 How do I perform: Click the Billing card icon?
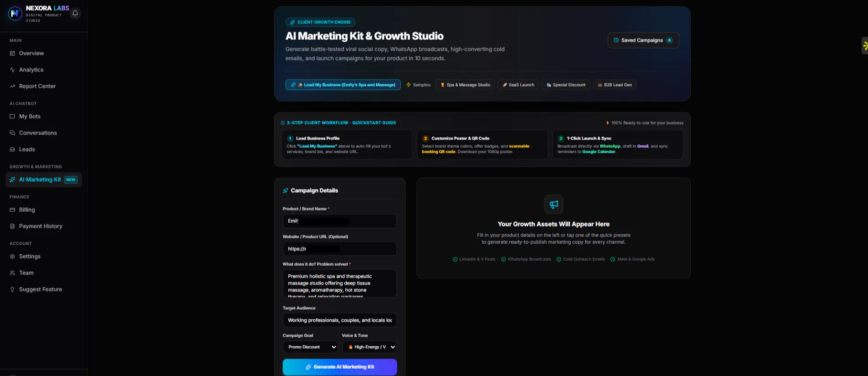pos(12,210)
